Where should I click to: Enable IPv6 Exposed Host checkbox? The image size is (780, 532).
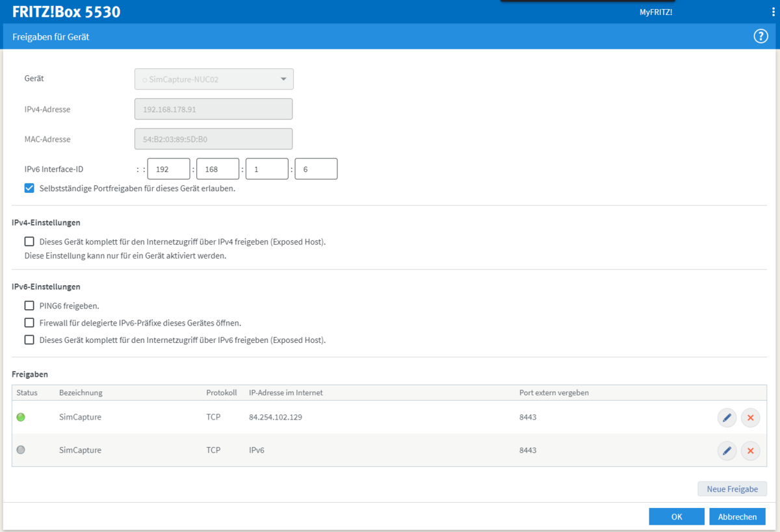coord(29,339)
